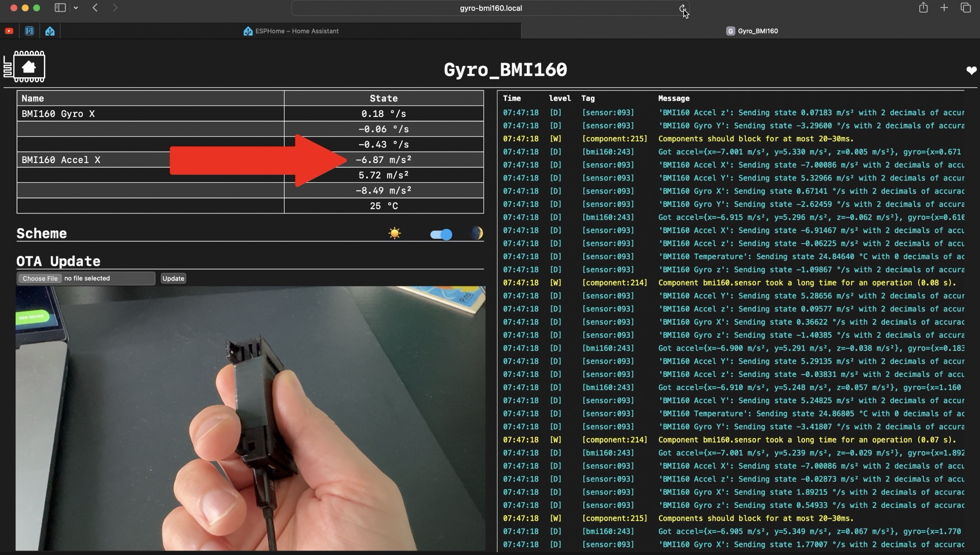Click the -0.43 °/s state value

click(384, 145)
